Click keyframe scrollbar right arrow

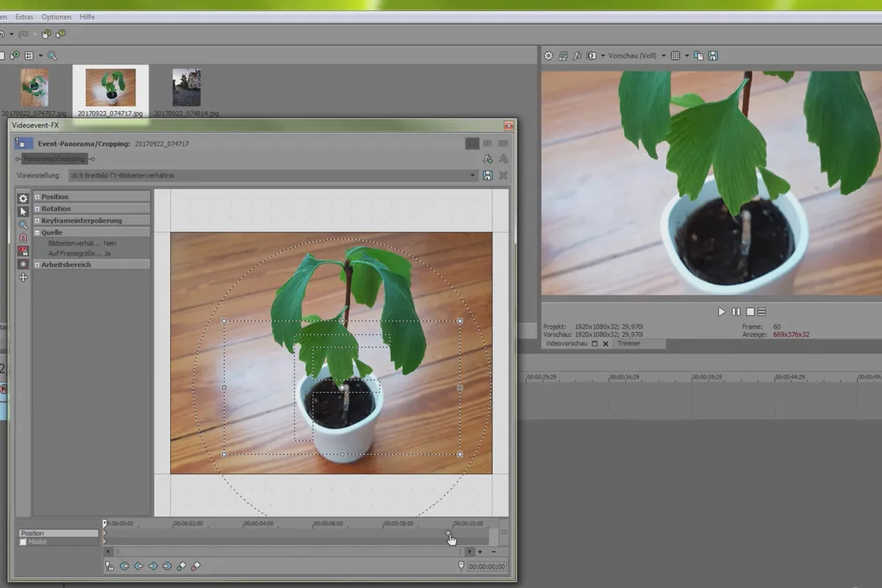pyautogui.click(x=470, y=551)
